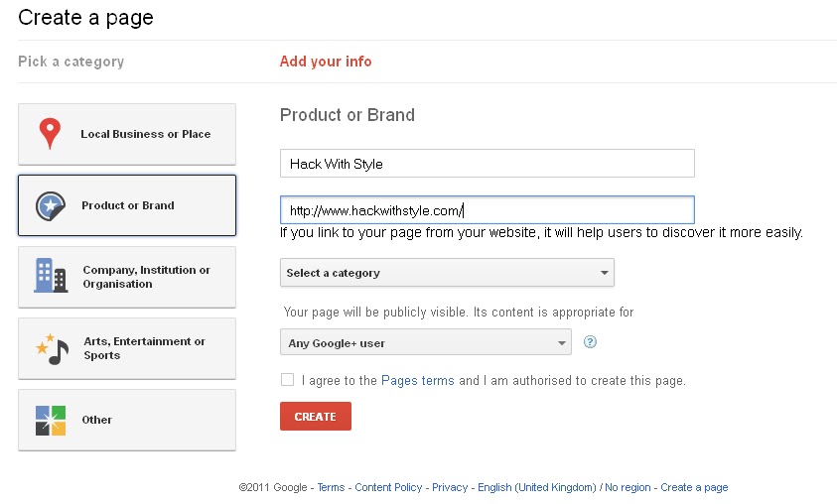Click the music note and stars icon
The image size is (837, 504).
53,349
